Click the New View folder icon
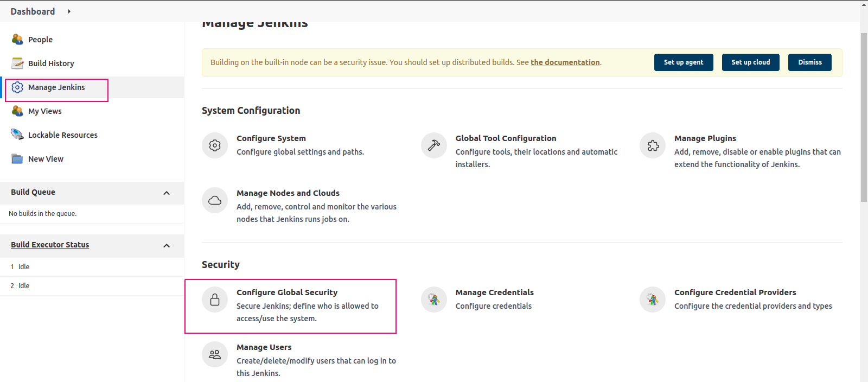The height and width of the screenshot is (382, 868). pos(17,159)
